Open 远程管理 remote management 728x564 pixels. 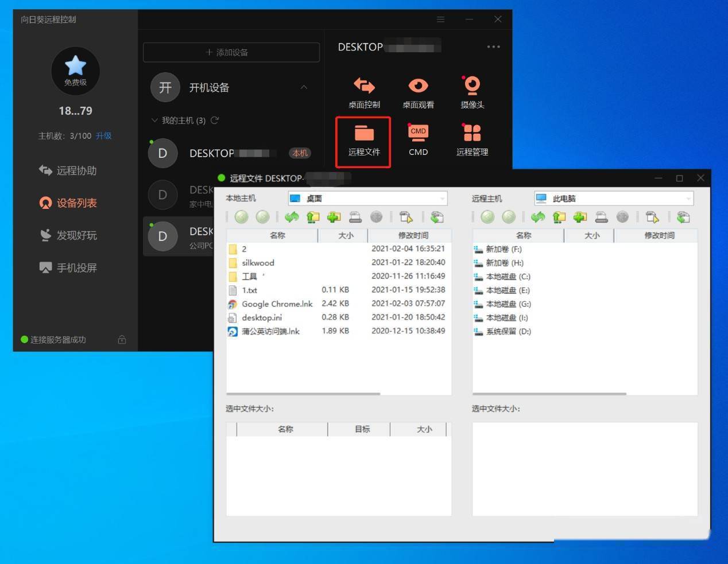click(472, 140)
